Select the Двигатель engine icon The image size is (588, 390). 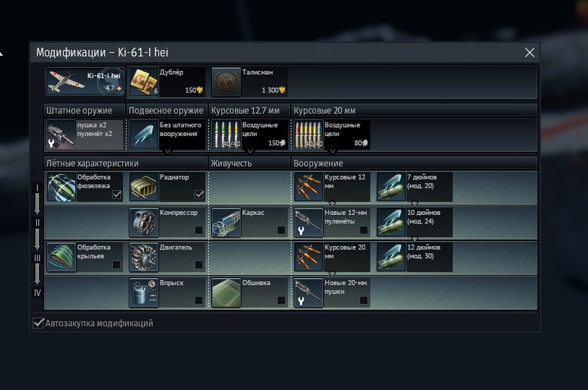144,258
